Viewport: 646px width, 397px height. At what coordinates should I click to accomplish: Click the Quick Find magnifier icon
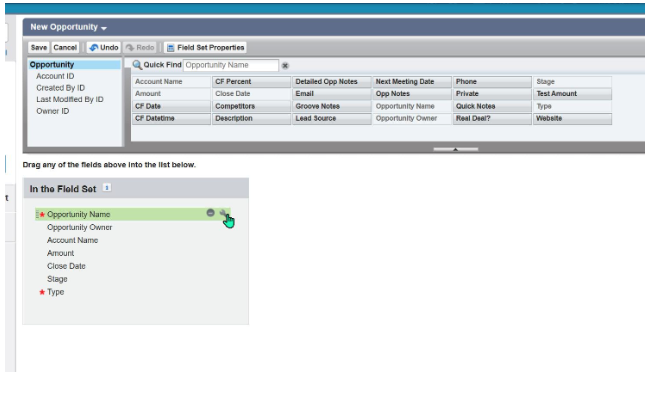pyautogui.click(x=137, y=65)
